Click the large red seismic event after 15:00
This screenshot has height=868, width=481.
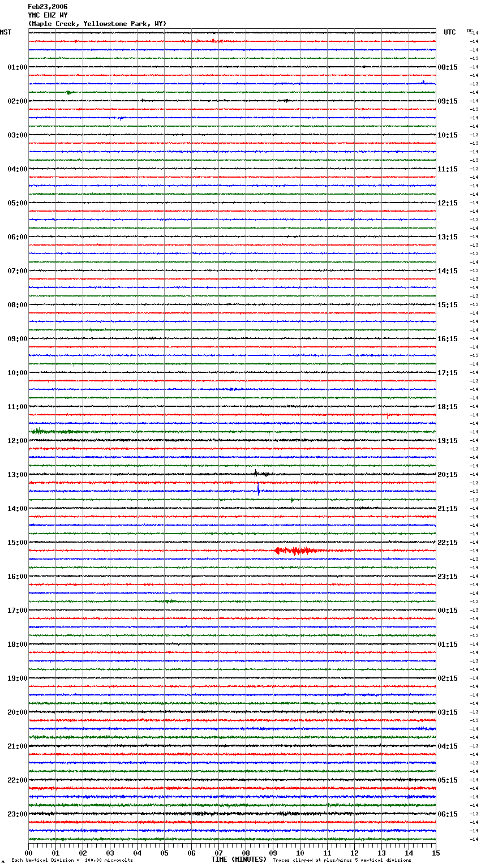click(300, 551)
